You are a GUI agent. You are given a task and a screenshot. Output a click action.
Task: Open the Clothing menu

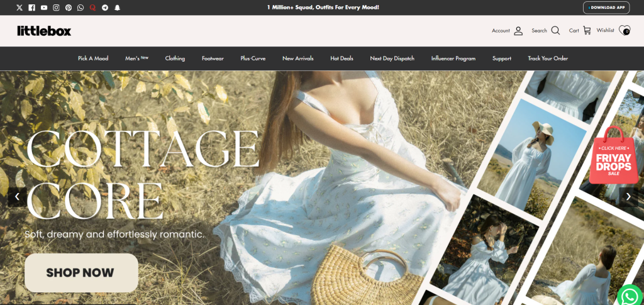[175, 58]
